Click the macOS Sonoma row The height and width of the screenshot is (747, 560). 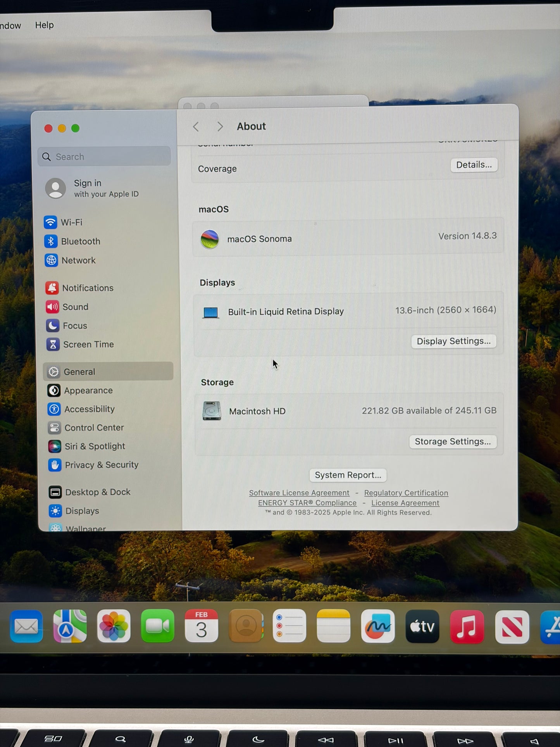pos(348,238)
